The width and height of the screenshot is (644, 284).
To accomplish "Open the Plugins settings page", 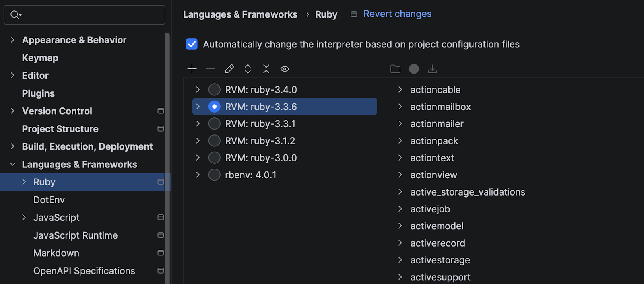I will pos(38,93).
